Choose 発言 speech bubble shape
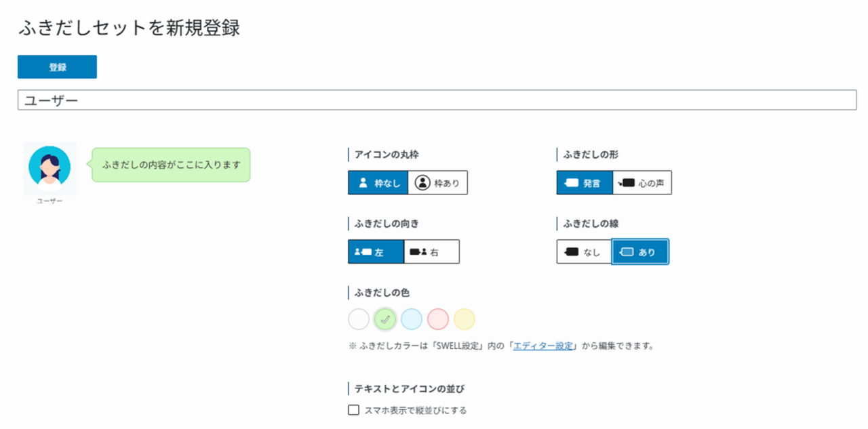 pyautogui.click(x=585, y=183)
